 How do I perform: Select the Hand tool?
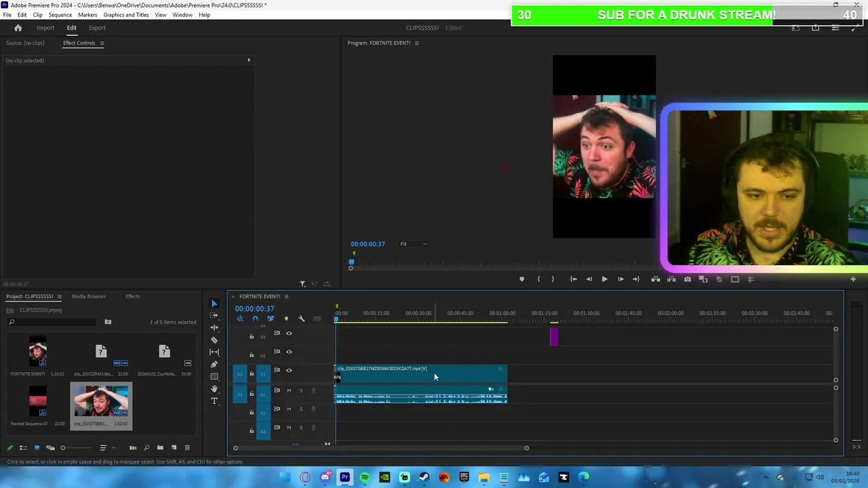coord(214,388)
